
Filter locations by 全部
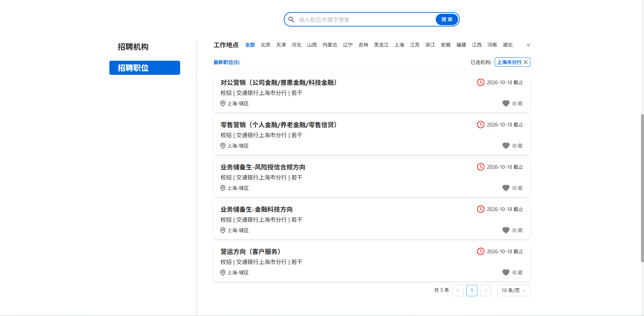tap(250, 45)
